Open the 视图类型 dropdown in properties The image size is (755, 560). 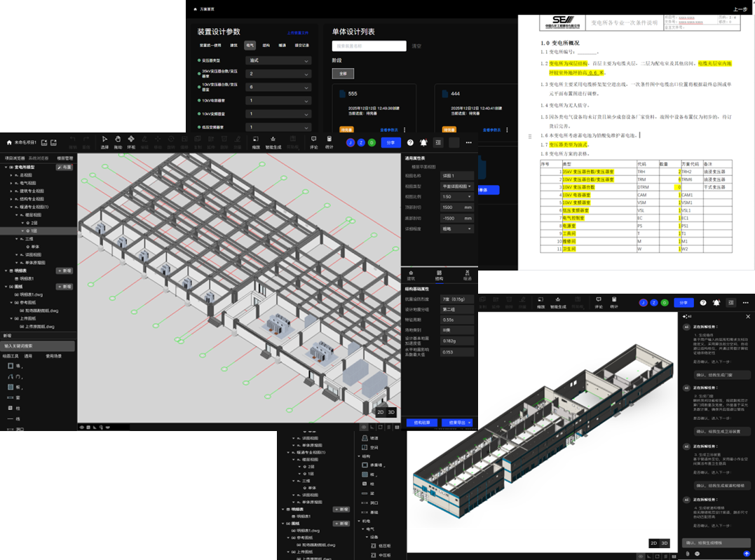(457, 186)
